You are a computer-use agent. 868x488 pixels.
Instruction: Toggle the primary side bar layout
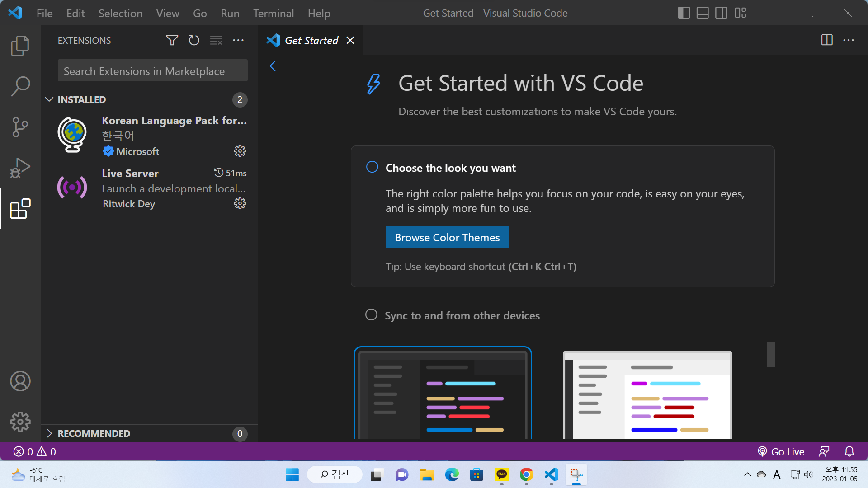pyautogui.click(x=684, y=13)
